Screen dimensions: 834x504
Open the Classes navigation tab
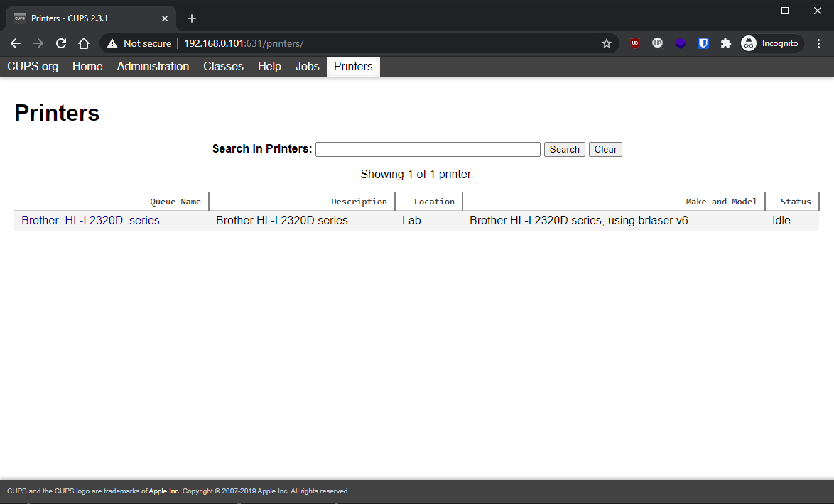click(223, 67)
